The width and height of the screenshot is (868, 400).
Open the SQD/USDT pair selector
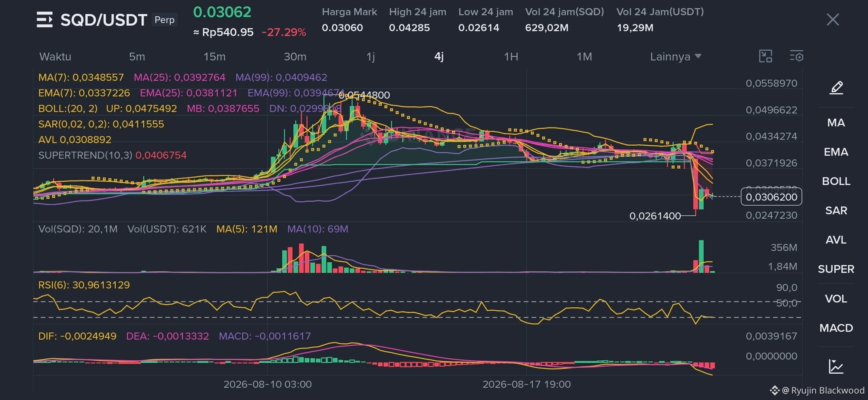(x=104, y=20)
